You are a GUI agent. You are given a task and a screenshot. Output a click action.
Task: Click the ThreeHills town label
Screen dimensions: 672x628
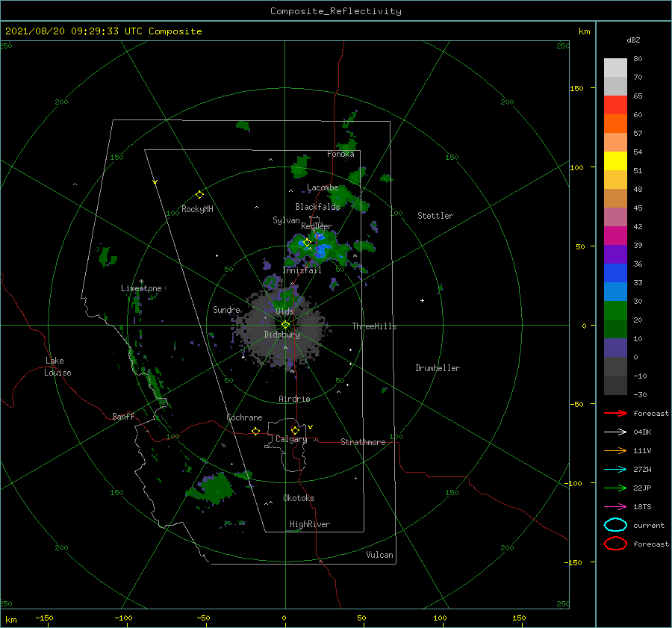(374, 326)
